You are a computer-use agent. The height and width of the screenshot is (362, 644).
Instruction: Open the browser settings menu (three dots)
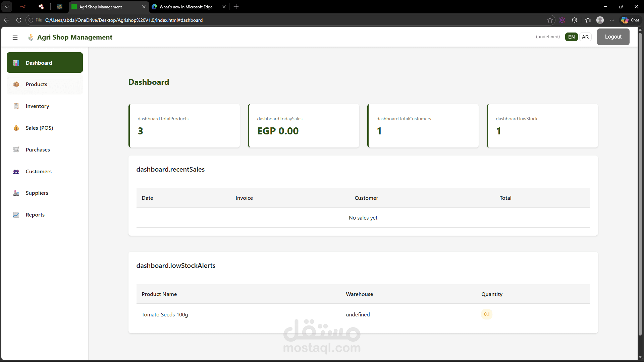coord(612,20)
